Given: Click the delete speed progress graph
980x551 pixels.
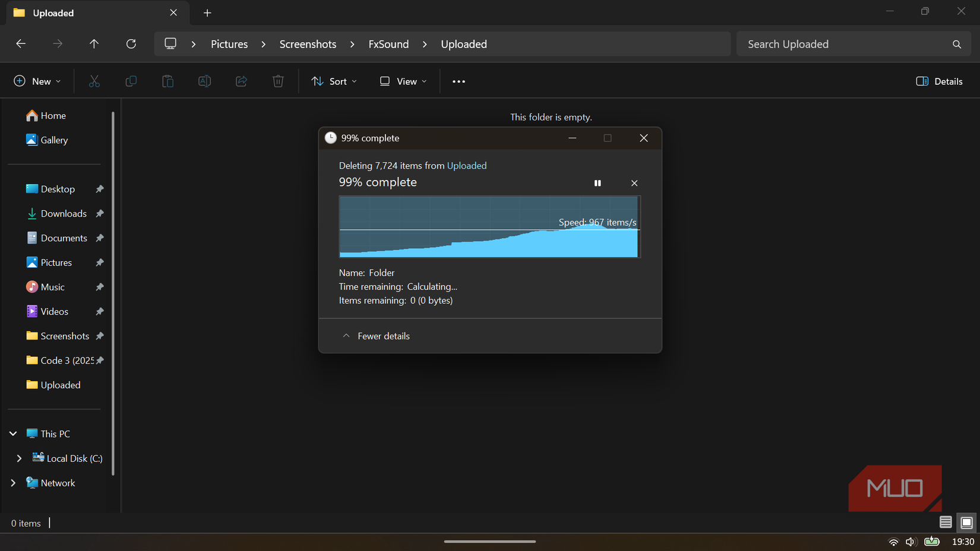Looking at the screenshot, I should coord(490,227).
